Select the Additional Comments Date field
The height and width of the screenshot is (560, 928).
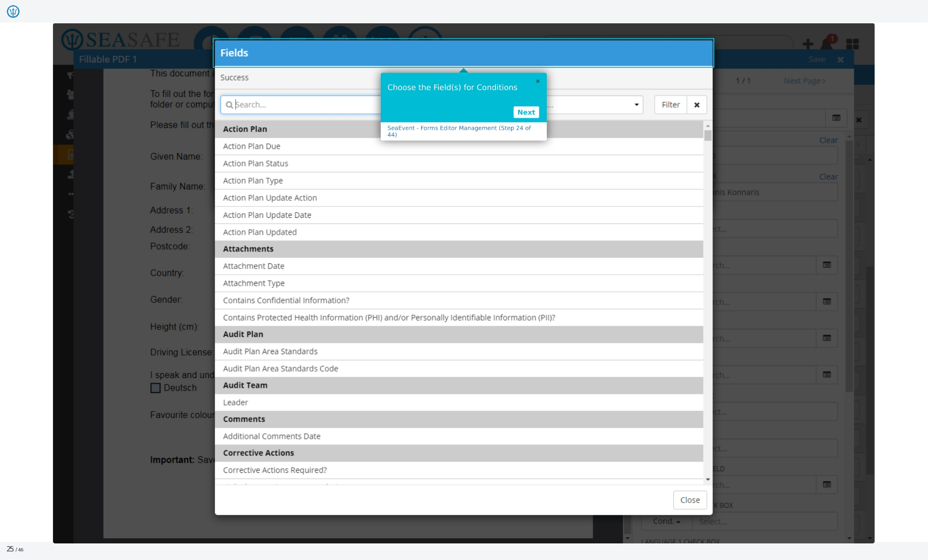point(459,436)
